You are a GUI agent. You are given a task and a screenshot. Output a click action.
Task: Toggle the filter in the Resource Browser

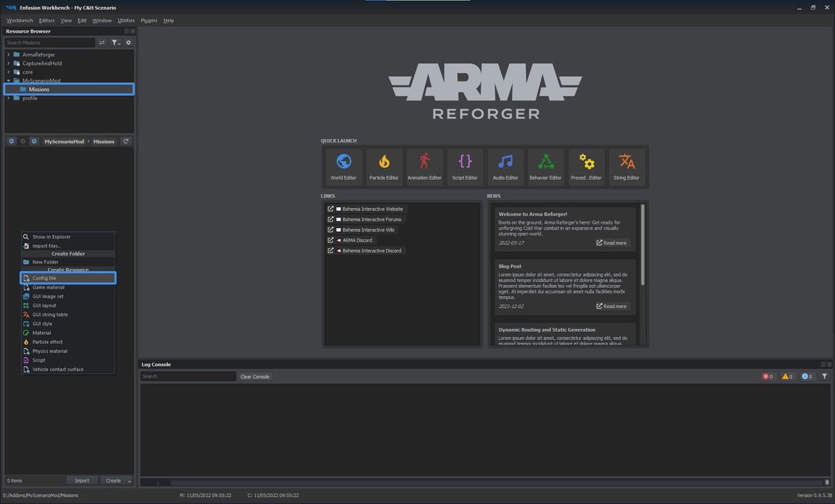coord(116,42)
